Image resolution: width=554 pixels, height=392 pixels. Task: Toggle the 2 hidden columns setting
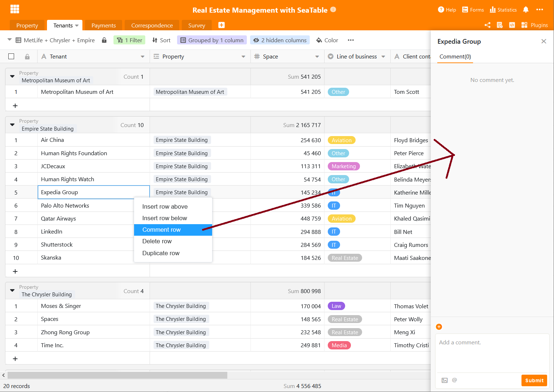[x=280, y=40]
